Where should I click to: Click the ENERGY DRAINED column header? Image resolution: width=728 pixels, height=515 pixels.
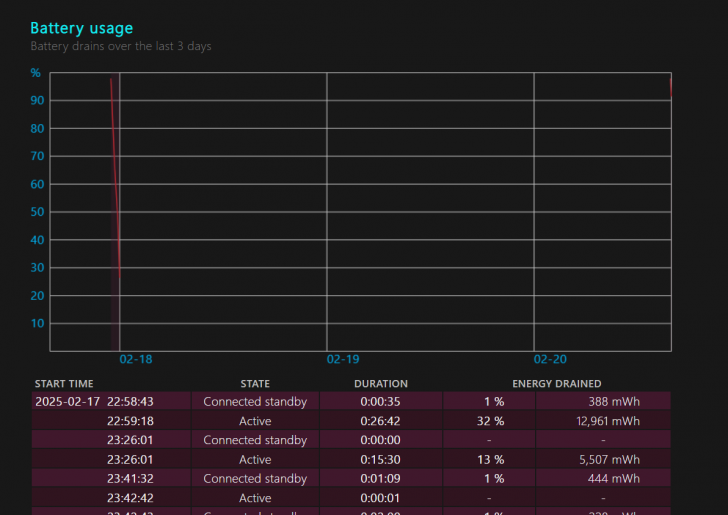pos(557,384)
